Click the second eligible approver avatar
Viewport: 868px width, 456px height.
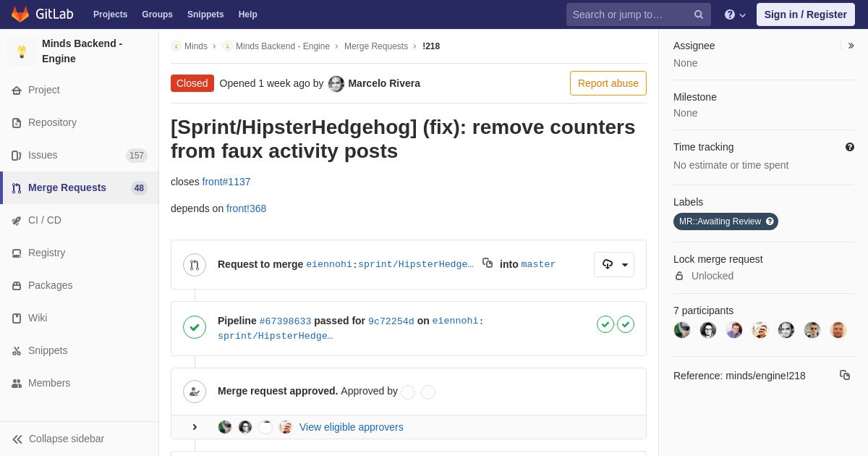click(245, 427)
